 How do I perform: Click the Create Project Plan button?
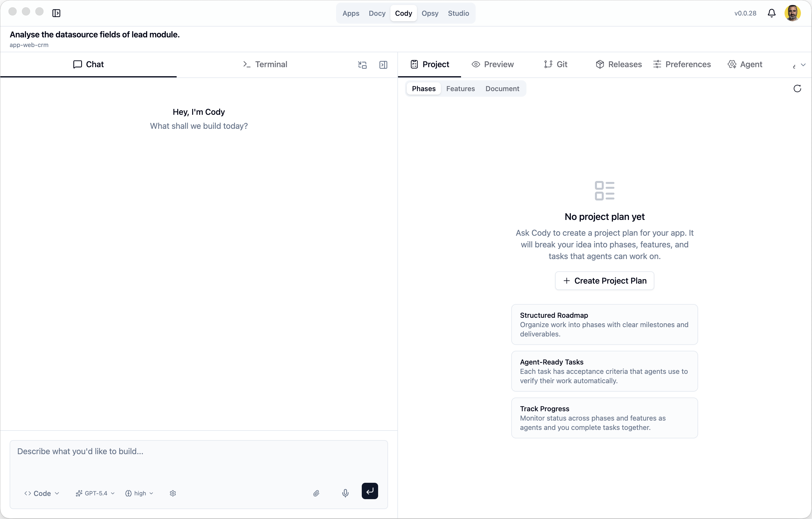click(x=604, y=281)
